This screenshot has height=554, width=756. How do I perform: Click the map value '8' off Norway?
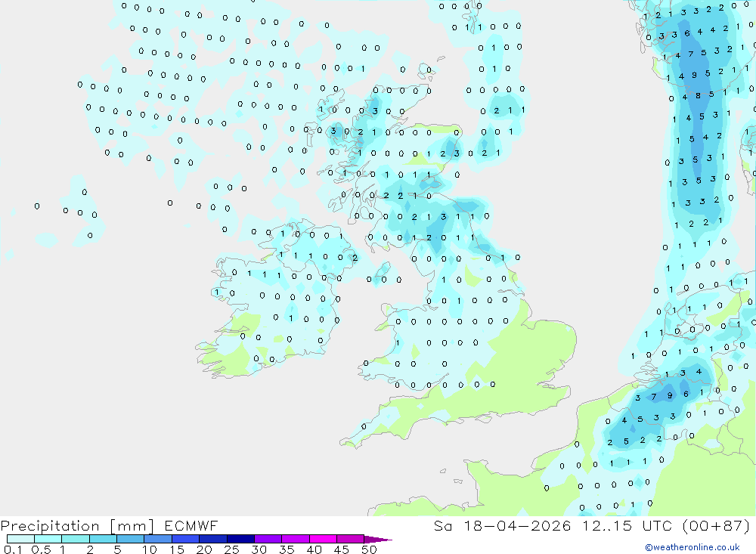pyautogui.click(x=698, y=95)
